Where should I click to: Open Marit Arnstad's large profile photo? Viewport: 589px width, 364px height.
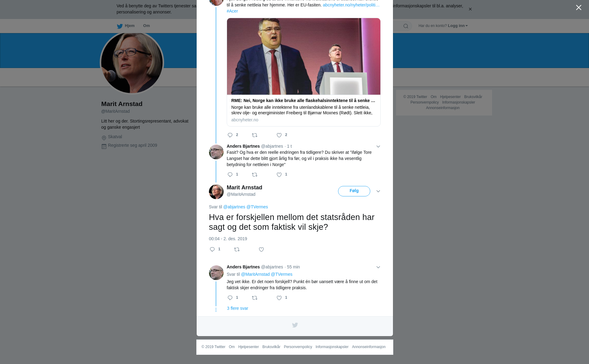tap(132, 63)
